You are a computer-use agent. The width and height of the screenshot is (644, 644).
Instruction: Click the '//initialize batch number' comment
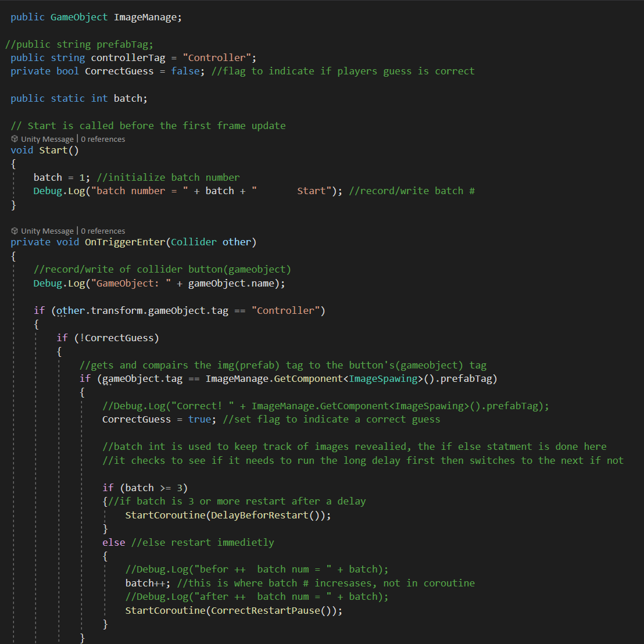click(168, 177)
